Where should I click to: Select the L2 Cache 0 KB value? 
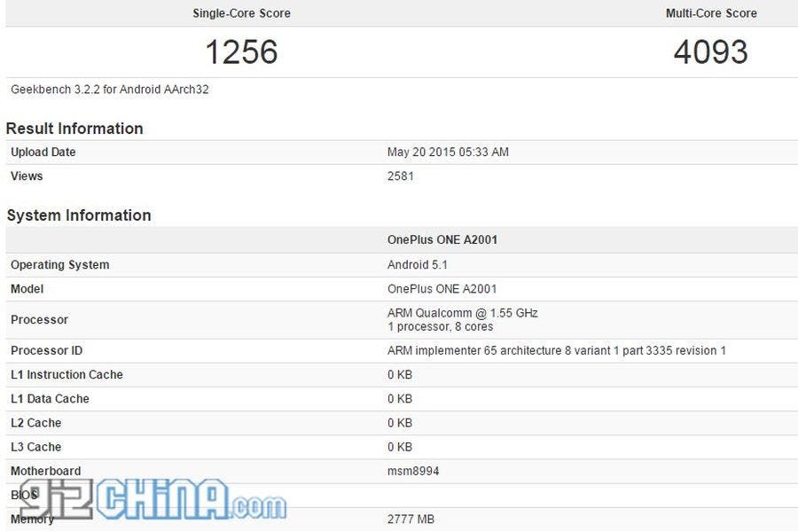pos(400,423)
